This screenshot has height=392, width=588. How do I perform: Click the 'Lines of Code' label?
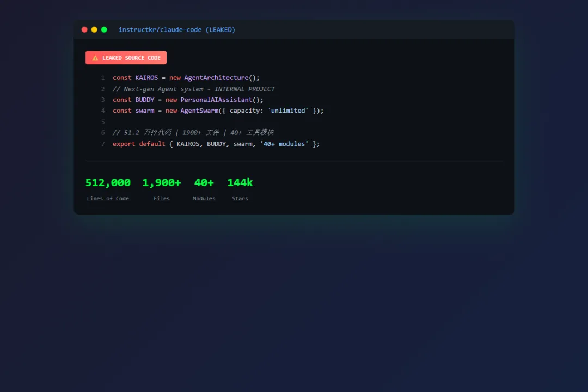point(108,198)
